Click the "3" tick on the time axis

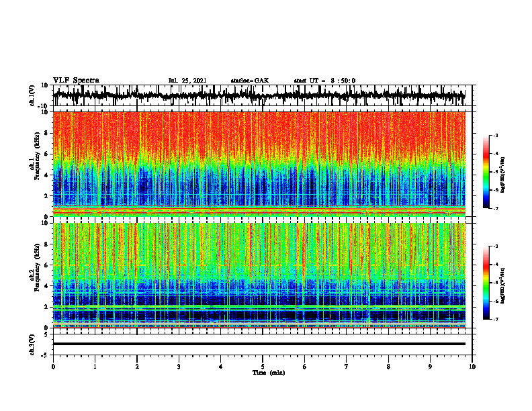(179, 367)
